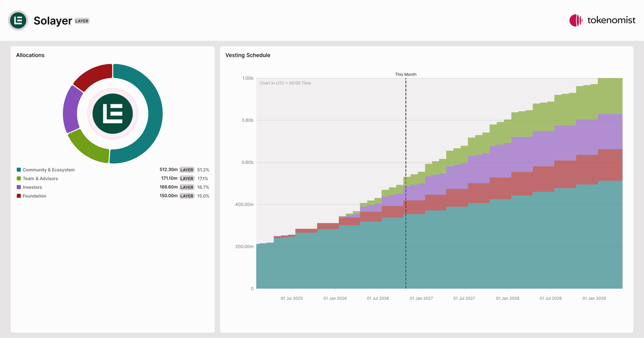Click the Foundation legend label

tap(34, 196)
